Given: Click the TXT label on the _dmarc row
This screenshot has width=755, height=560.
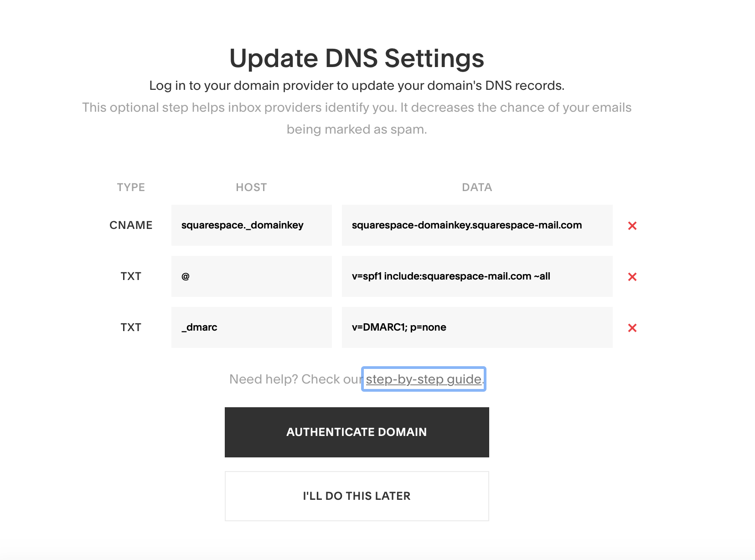Looking at the screenshot, I should (x=131, y=327).
